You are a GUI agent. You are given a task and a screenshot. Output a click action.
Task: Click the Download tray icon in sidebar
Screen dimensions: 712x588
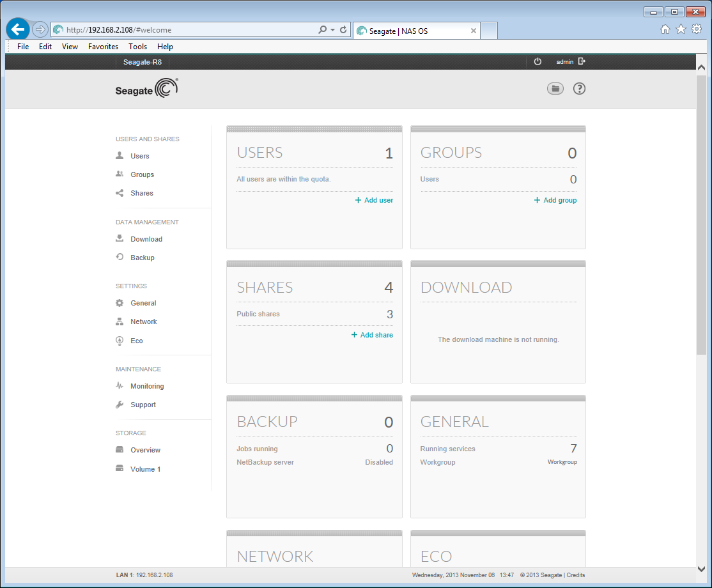(x=120, y=238)
